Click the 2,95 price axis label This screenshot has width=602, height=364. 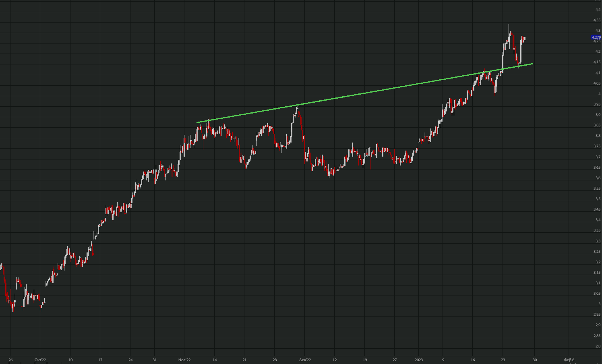[597, 314]
